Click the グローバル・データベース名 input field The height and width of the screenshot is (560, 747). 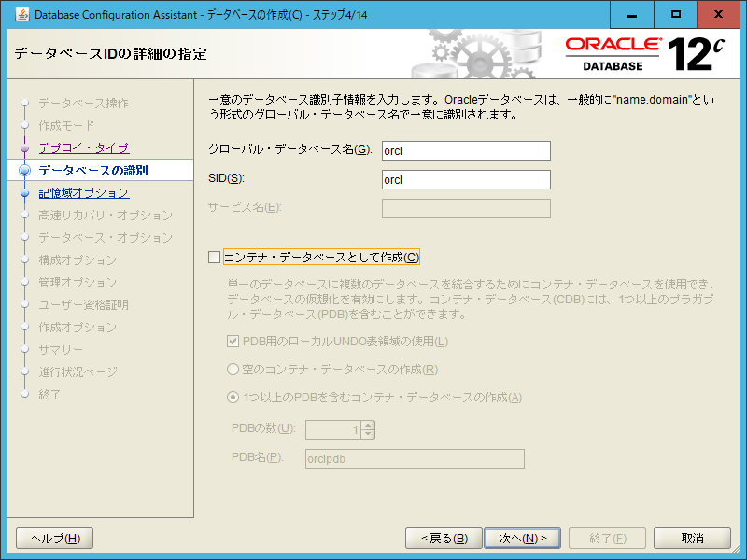466,150
